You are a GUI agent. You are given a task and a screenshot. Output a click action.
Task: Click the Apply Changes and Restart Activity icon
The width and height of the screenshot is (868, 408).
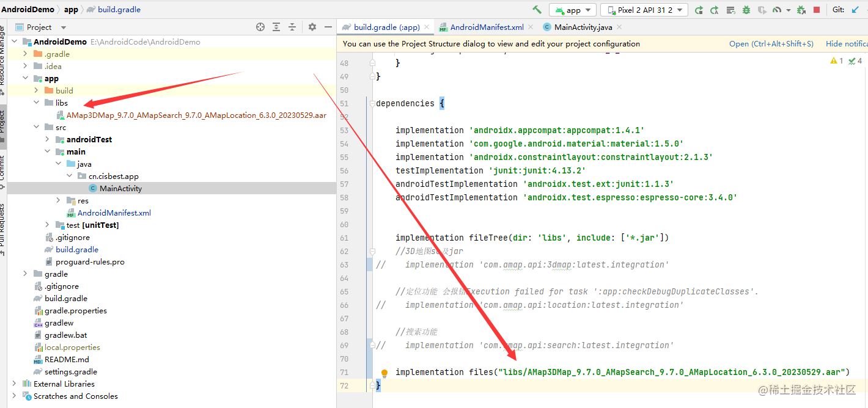pos(699,10)
